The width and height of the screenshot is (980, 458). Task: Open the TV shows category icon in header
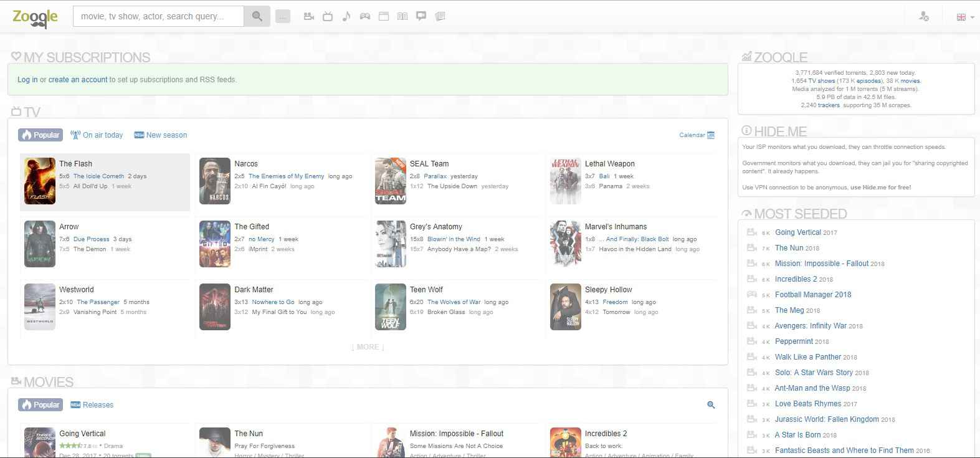(328, 17)
